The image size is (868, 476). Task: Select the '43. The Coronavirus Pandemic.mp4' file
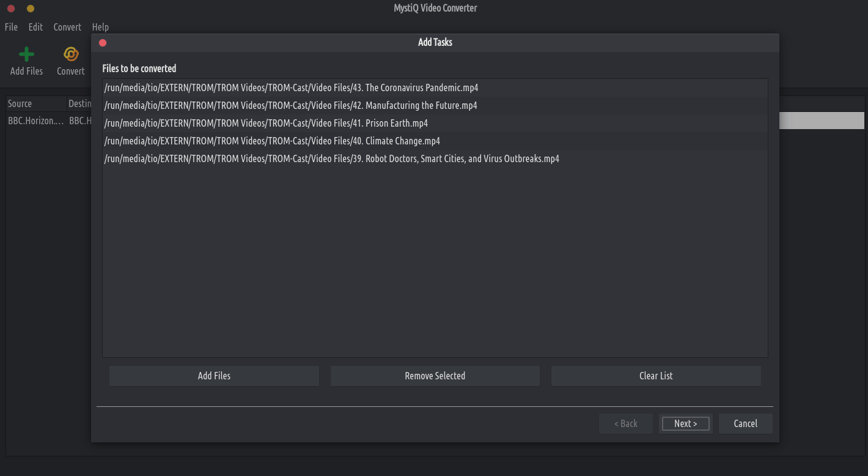click(435, 87)
